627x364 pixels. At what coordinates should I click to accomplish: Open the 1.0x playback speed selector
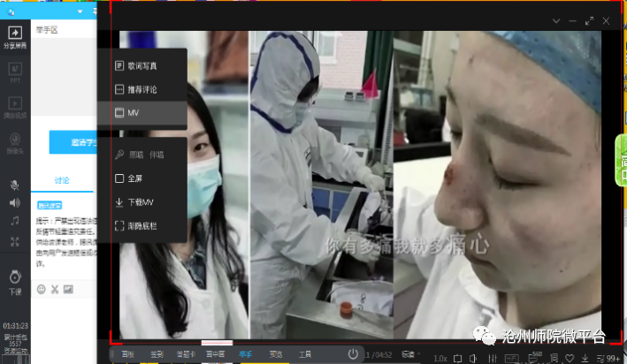click(443, 357)
